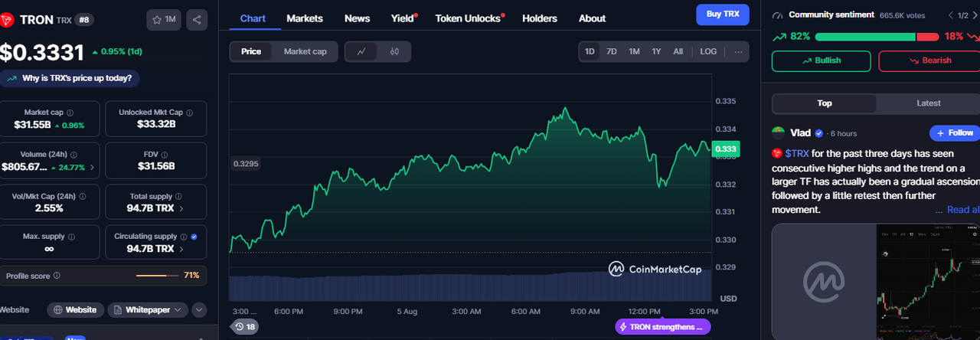This screenshot has height=340, width=980.
Task: Open the Whitepaper dropdown
Action: [148, 309]
